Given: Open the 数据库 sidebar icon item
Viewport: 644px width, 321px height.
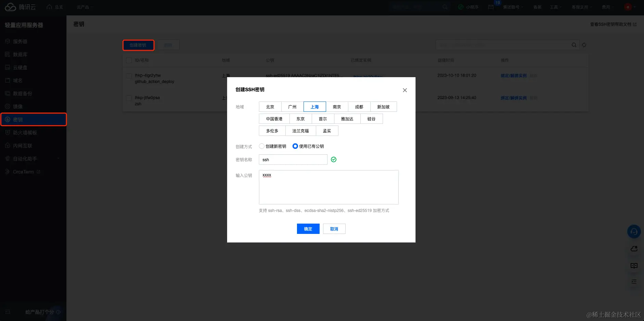Looking at the screenshot, I should click(x=8, y=55).
